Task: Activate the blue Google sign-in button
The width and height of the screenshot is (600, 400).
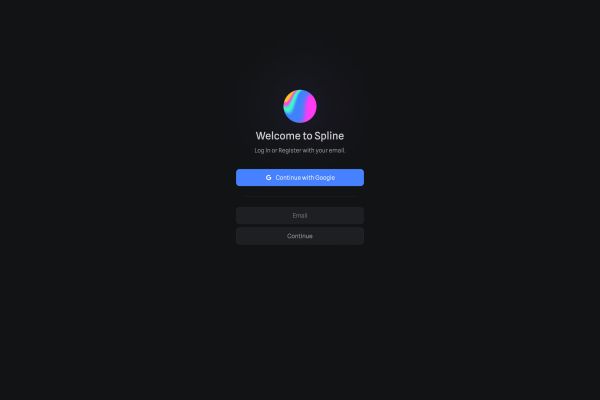Action: (x=300, y=178)
